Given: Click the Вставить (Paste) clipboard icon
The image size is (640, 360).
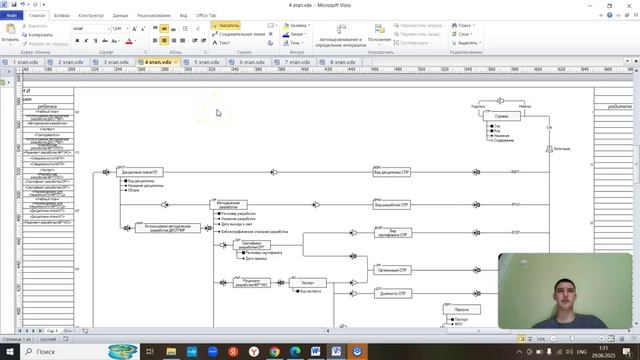Looking at the screenshot, I should [11, 30].
